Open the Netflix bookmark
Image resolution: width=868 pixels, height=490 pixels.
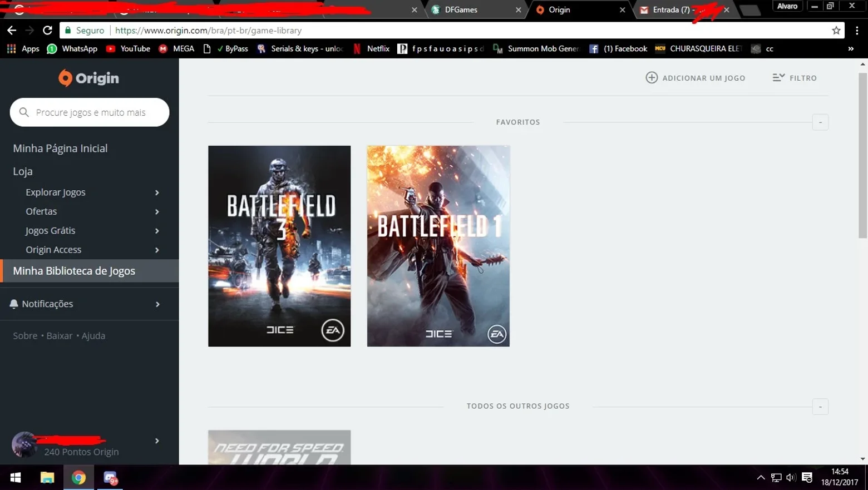pos(371,49)
